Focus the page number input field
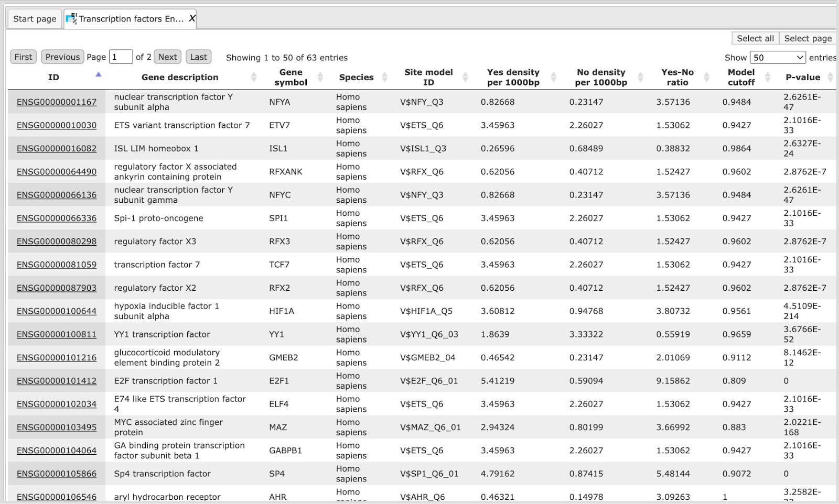The width and height of the screenshot is (839, 504). (x=121, y=57)
